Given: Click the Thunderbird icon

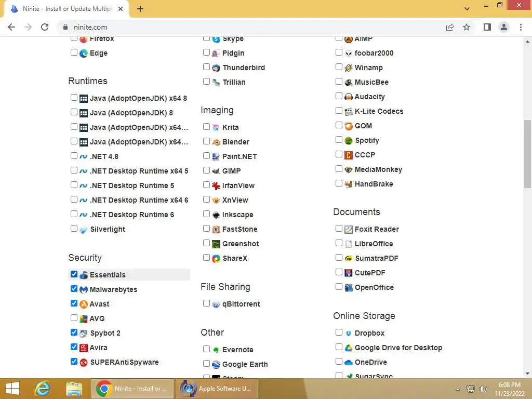Looking at the screenshot, I should point(216,68).
